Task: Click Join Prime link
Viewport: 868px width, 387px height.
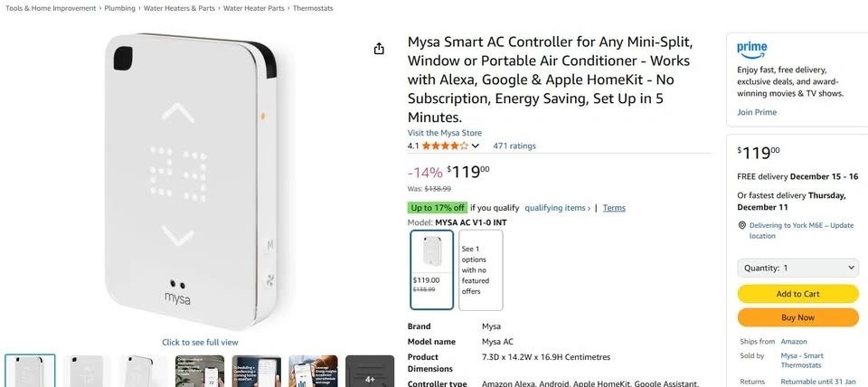Action: (757, 112)
